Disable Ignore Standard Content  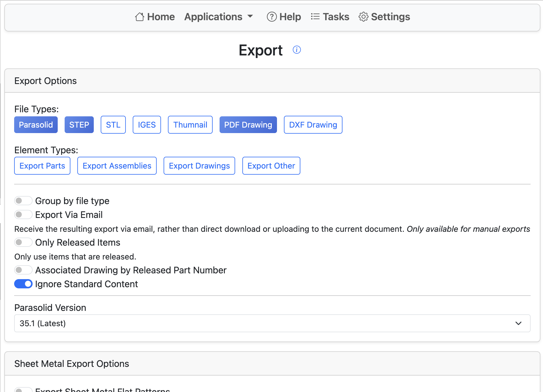click(23, 284)
